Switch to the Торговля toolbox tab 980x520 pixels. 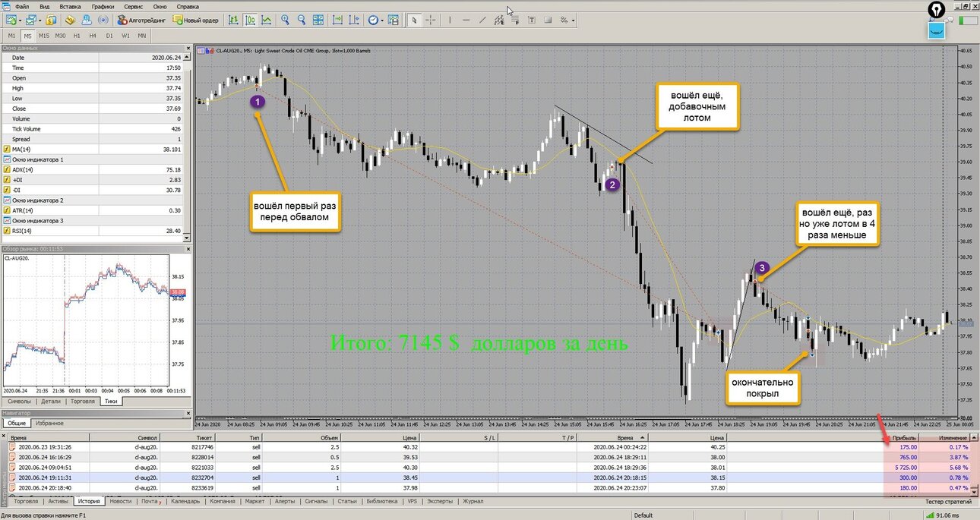[x=26, y=501]
